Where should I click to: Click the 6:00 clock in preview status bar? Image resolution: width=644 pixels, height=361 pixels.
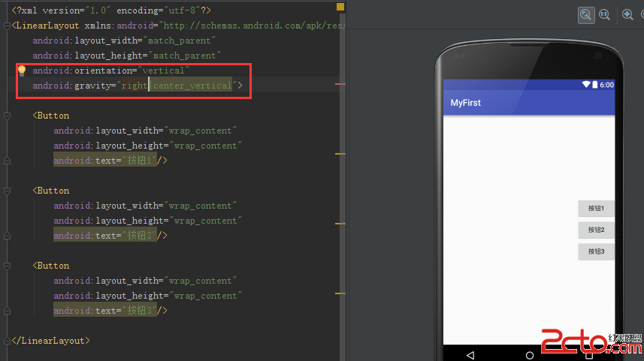[x=606, y=85]
